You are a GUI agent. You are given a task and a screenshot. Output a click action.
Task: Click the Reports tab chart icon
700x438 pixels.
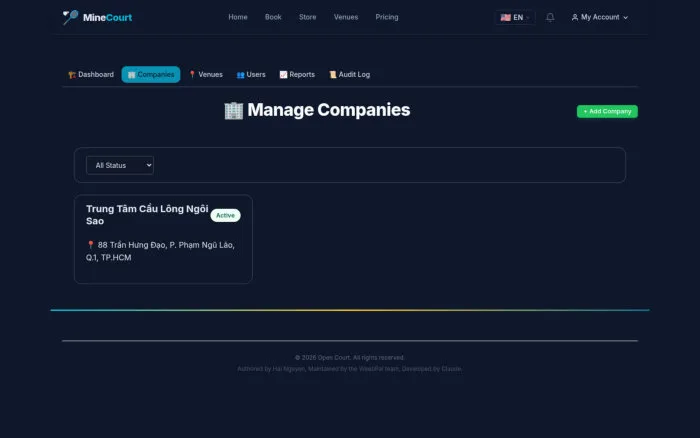(283, 75)
